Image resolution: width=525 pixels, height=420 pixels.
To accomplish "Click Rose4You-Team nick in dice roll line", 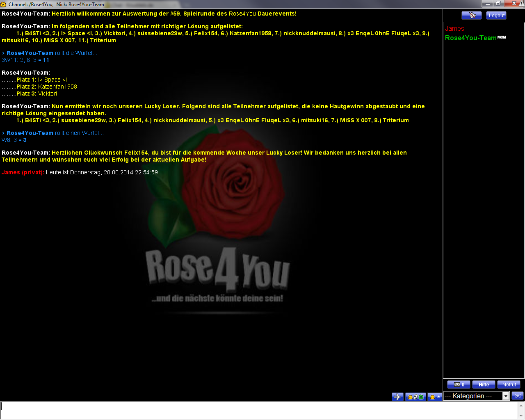I will click(30, 53).
